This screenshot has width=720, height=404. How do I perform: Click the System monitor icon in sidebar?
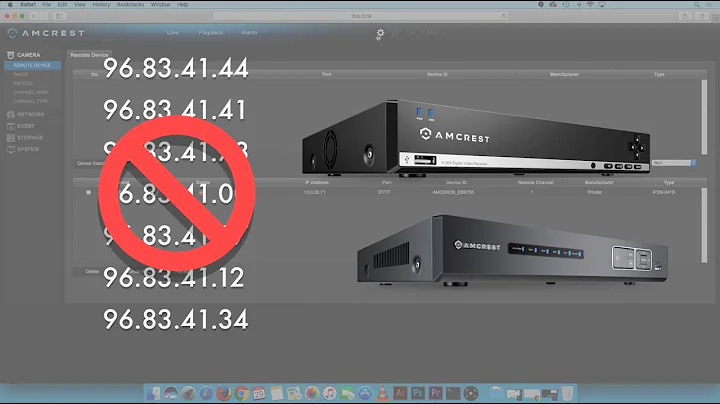pyautogui.click(x=11, y=149)
